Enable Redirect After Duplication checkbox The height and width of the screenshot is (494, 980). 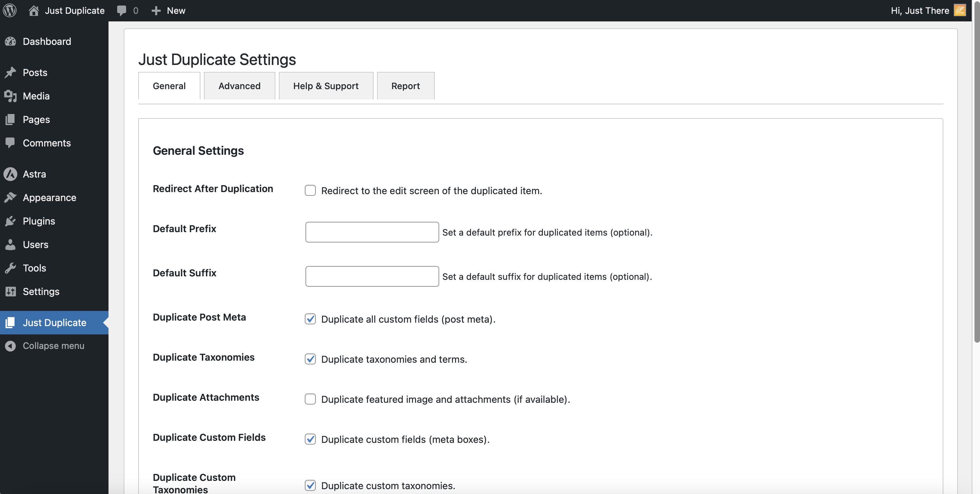tap(310, 190)
